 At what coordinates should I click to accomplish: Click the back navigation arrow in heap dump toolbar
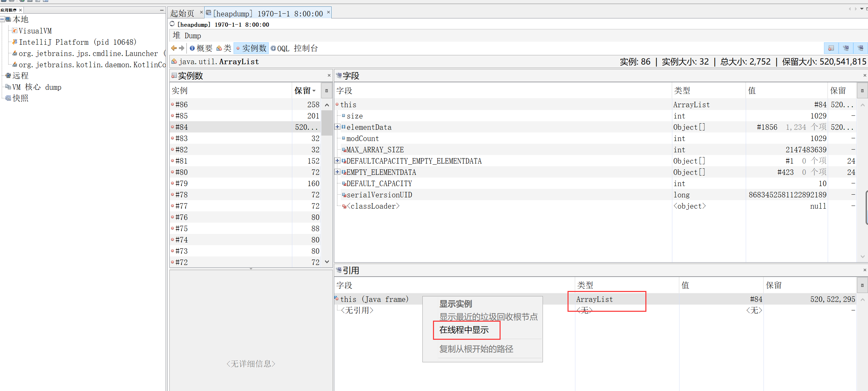174,48
